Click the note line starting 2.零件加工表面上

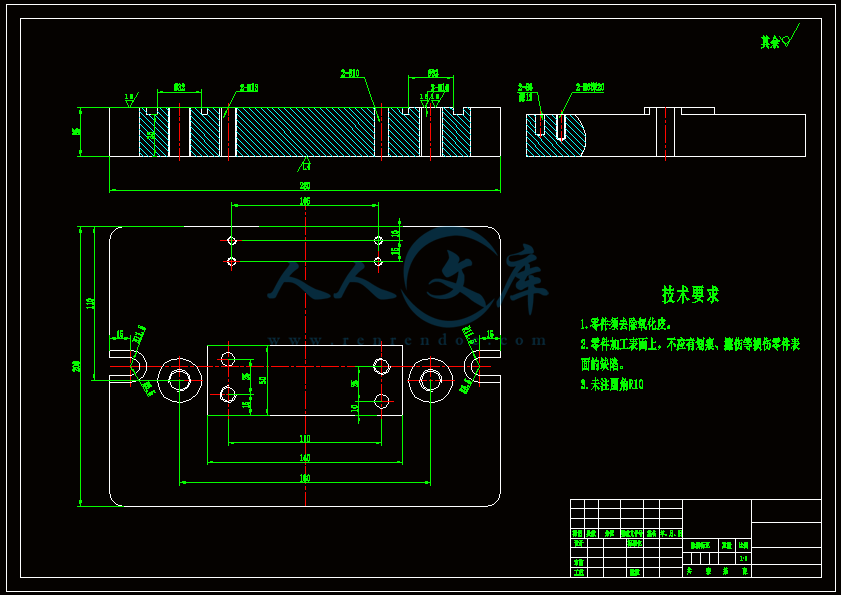tap(690, 344)
